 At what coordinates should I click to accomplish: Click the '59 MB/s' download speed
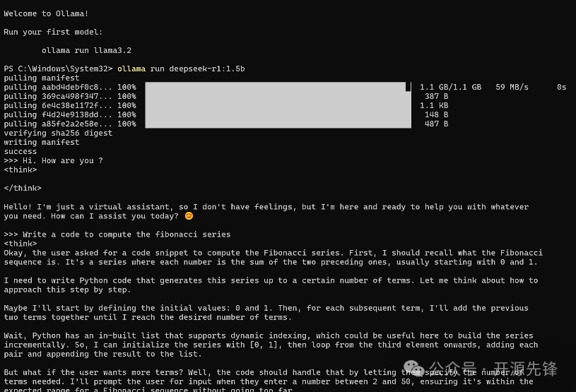[x=512, y=87]
